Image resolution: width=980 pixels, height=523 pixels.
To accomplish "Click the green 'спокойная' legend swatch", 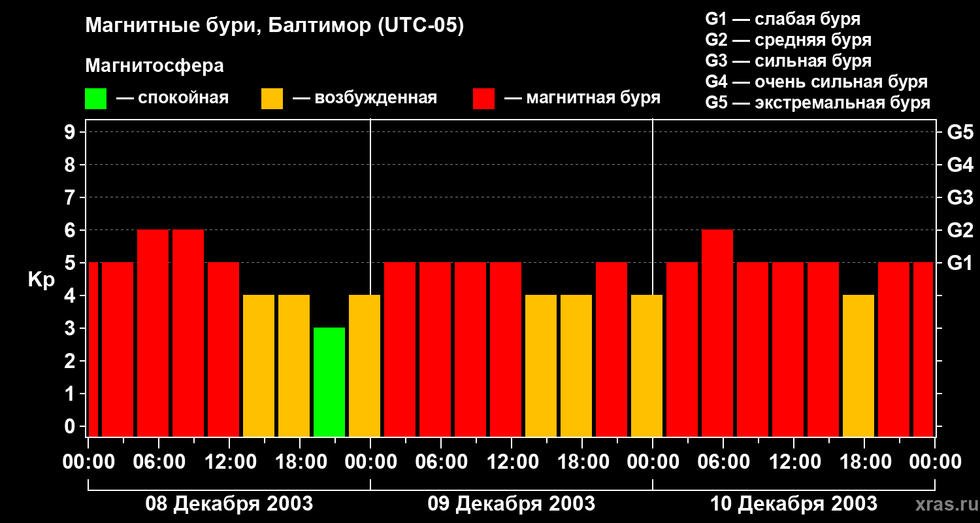I will tap(95, 99).
